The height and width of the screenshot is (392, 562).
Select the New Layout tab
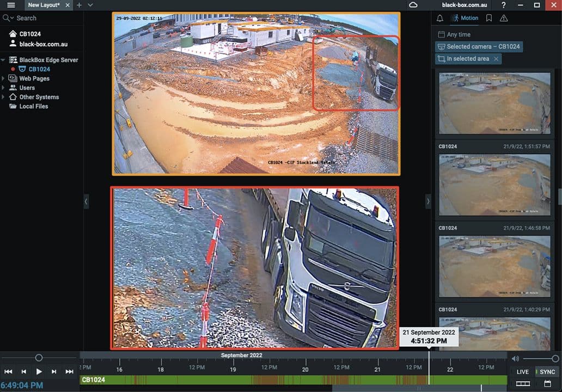click(44, 5)
